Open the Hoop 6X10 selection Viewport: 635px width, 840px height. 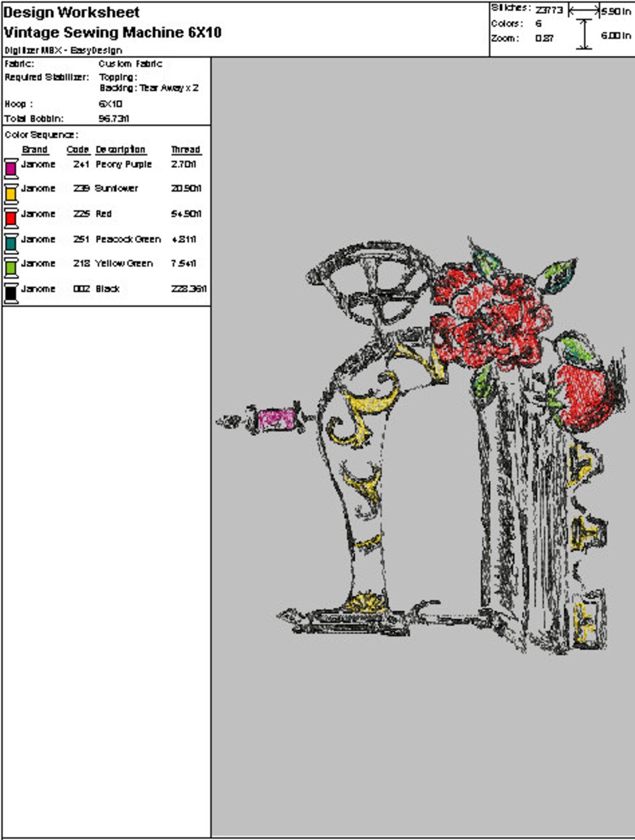point(109,104)
